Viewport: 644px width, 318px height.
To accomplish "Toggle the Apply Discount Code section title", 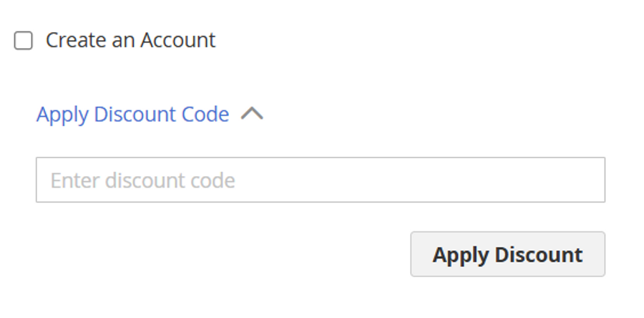I will (132, 115).
